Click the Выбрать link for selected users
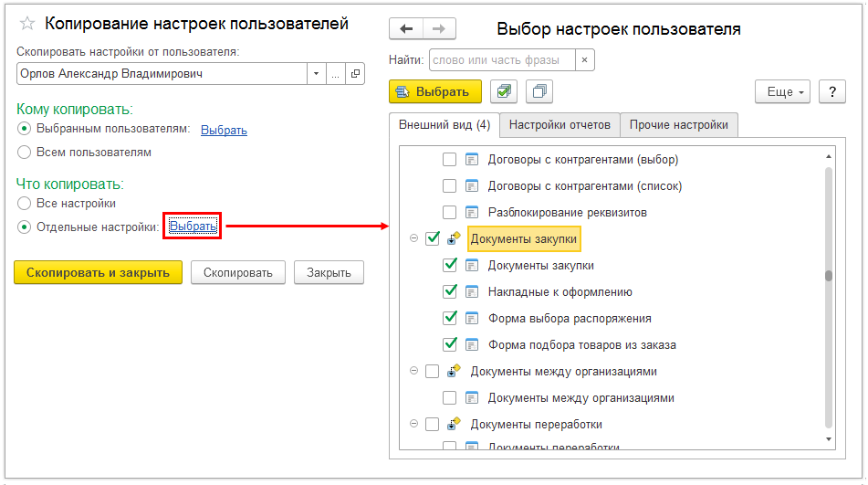This screenshot has height=485, width=868. click(224, 130)
